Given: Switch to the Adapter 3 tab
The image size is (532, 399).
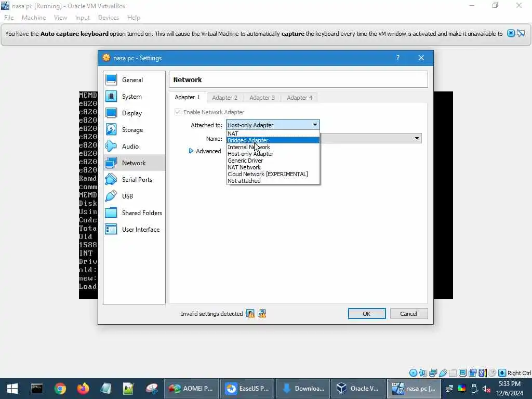Looking at the screenshot, I should click(x=262, y=98).
